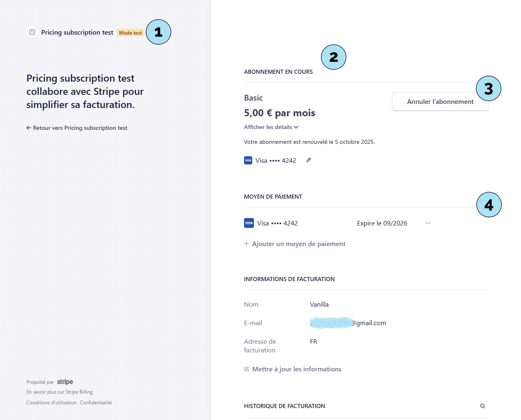521x420 pixels.
Task: Click the Mode test badge
Action: (130, 33)
